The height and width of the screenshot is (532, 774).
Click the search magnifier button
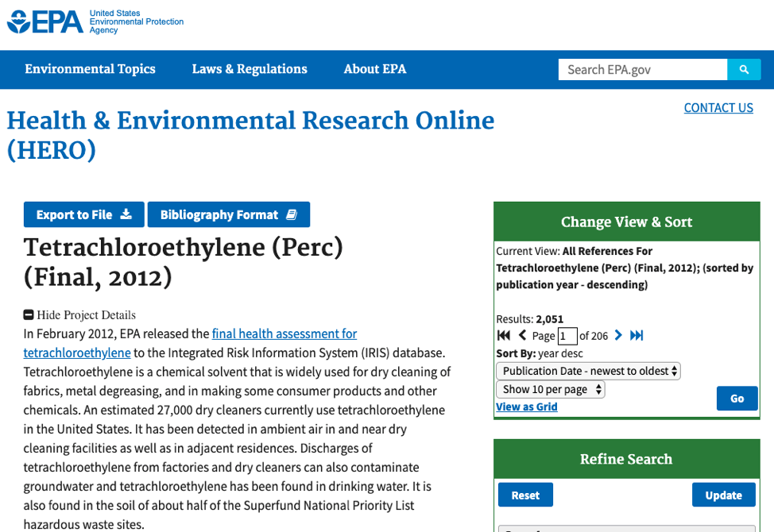point(744,70)
